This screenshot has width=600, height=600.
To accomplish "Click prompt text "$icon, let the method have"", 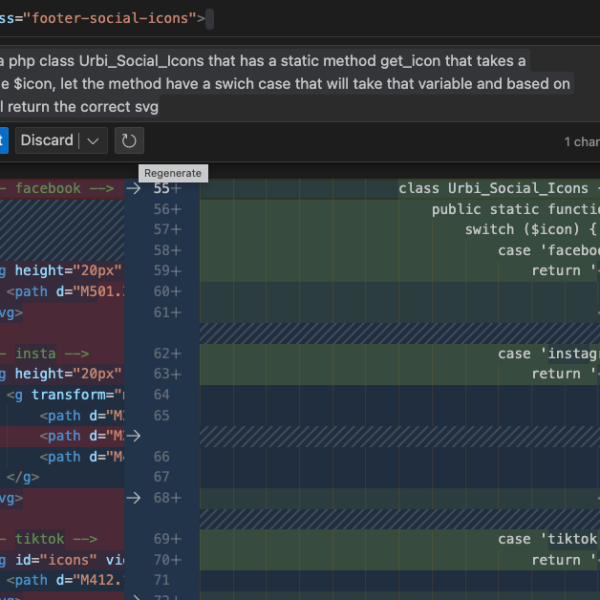I will [108, 84].
